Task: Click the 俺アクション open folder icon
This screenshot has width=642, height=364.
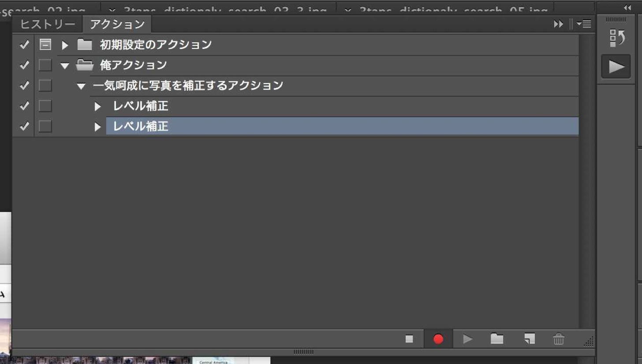Action: (x=85, y=65)
